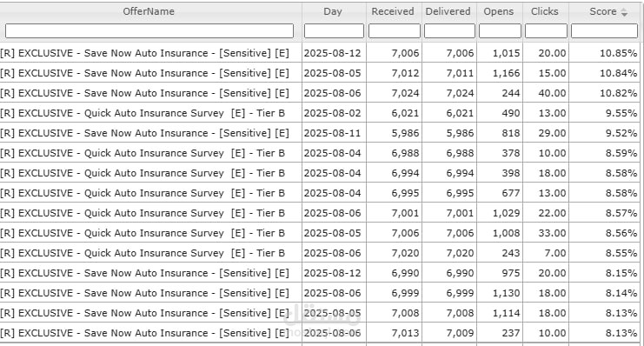644x346 pixels.
Task: Select the row with score 10.85%
Action: (320, 53)
